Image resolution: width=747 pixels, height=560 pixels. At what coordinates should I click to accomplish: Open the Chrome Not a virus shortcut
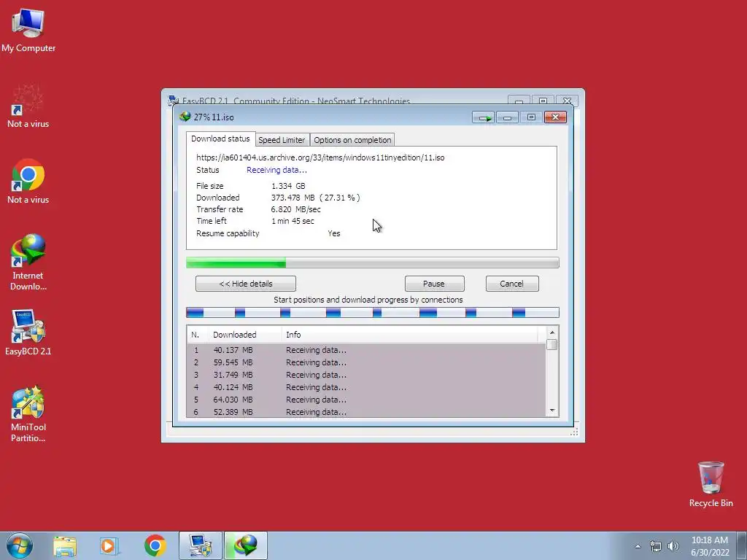pyautogui.click(x=28, y=182)
